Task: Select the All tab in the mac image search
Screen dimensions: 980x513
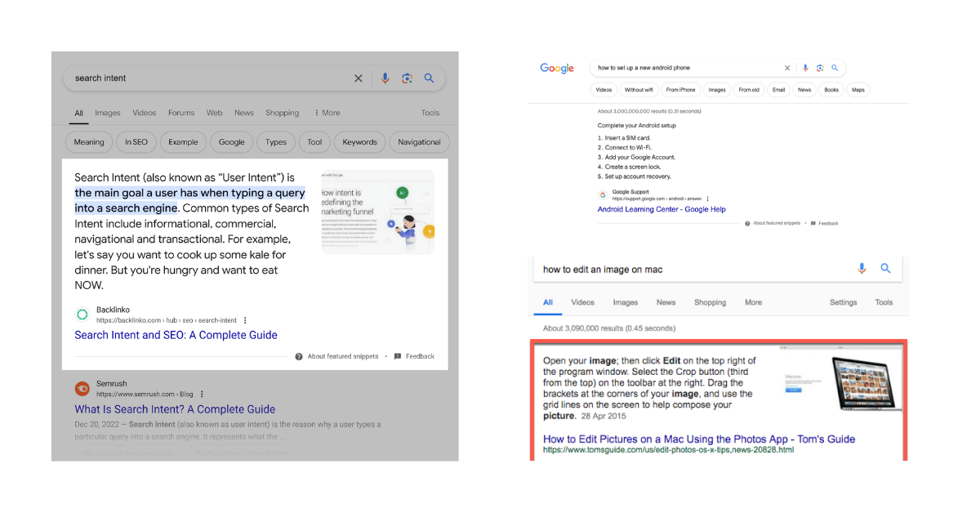Action: (548, 302)
